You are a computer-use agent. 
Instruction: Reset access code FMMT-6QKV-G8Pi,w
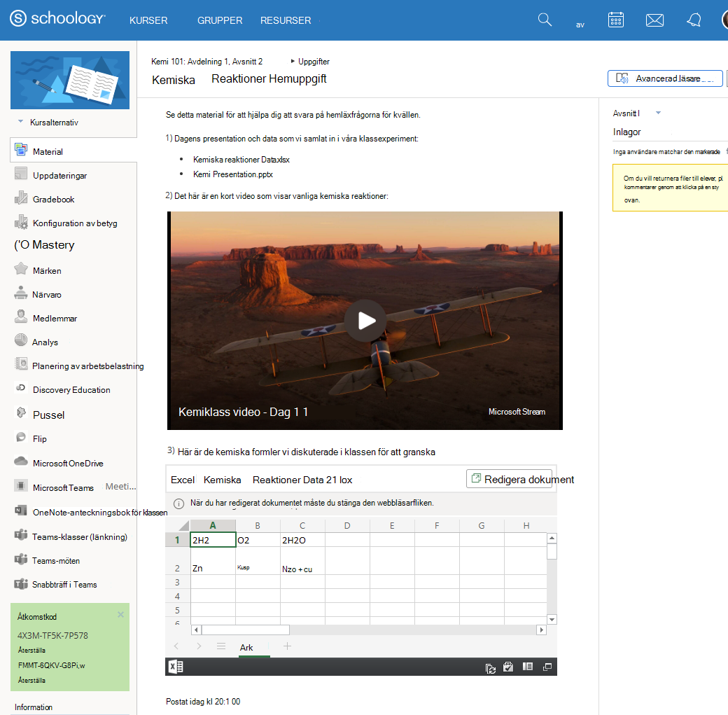pos(31,680)
